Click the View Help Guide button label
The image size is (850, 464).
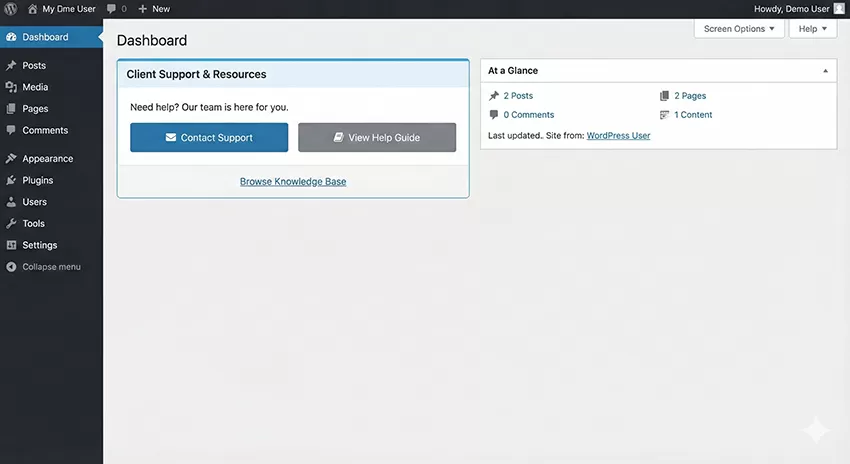384,138
